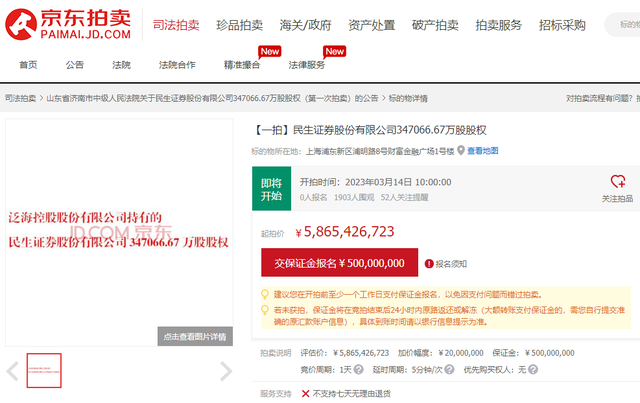Open the 查看地图 link
Viewport: 640px width, 403px height.
[482, 151]
